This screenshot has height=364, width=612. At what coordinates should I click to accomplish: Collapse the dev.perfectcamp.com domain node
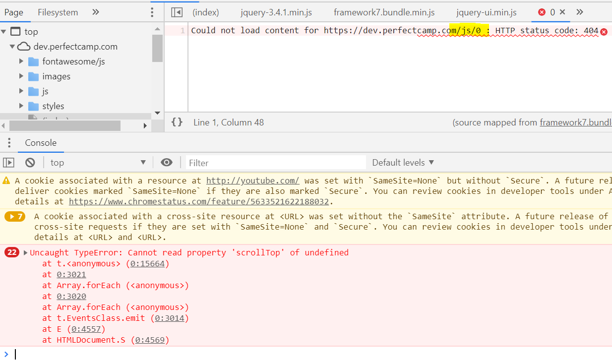[x=12, y=47]
